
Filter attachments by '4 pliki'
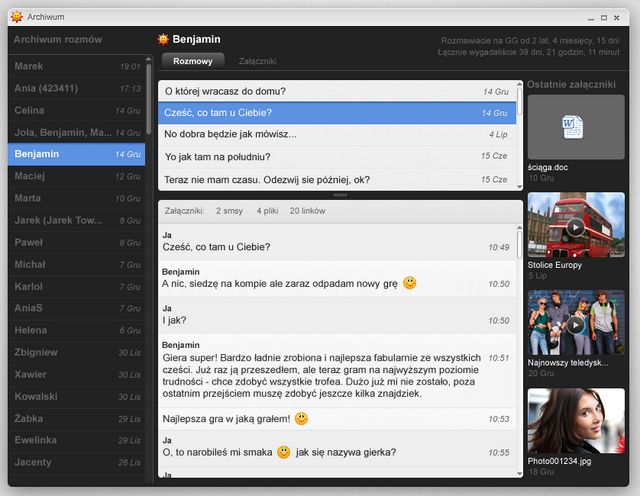click(267, 211)
